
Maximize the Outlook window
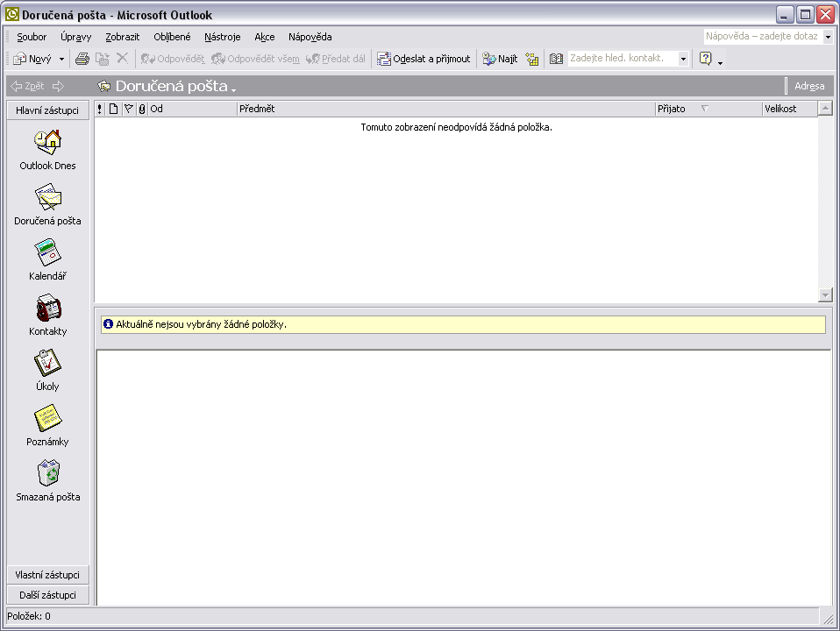click(805, 15)
